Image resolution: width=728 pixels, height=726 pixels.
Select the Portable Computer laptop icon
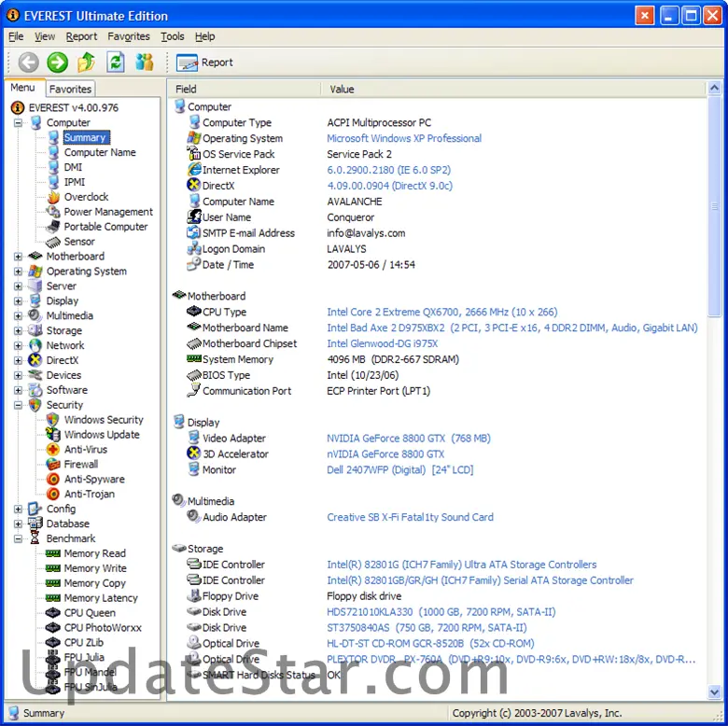(x=53, y=227)
